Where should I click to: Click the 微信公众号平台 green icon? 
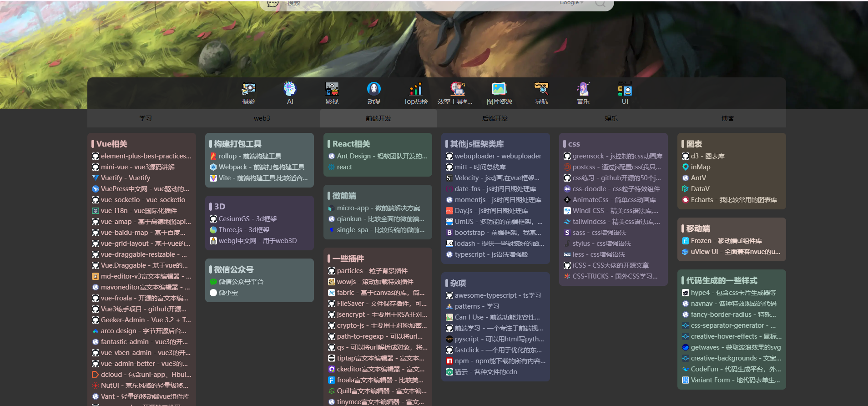(213, 282)
